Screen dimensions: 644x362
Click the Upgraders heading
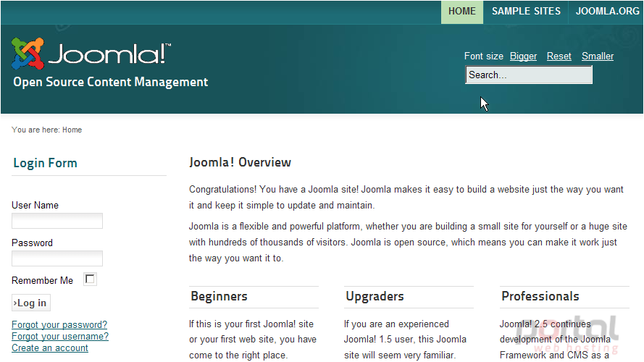[x=375, y=296]
